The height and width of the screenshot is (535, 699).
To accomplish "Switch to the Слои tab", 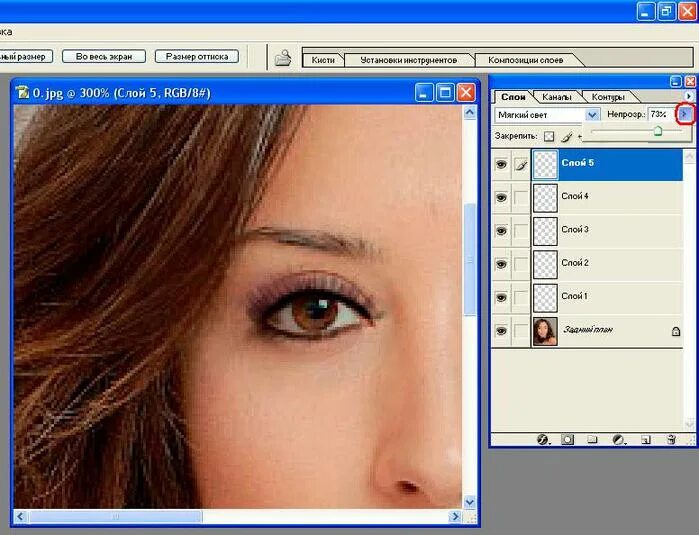I will (513, 97).
